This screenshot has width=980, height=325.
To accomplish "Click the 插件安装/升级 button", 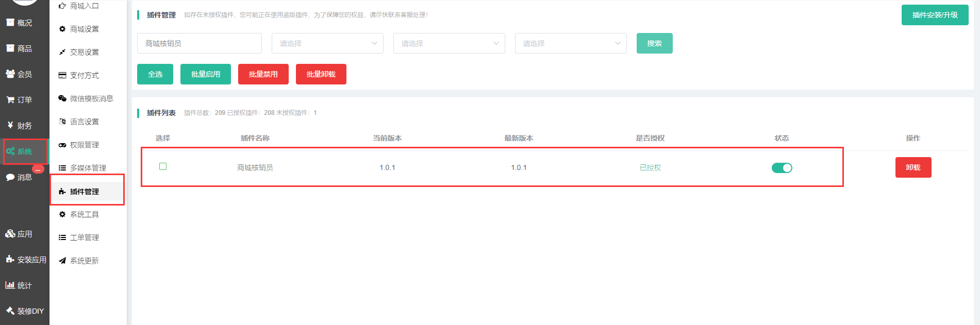I will (x=935, y=15).
